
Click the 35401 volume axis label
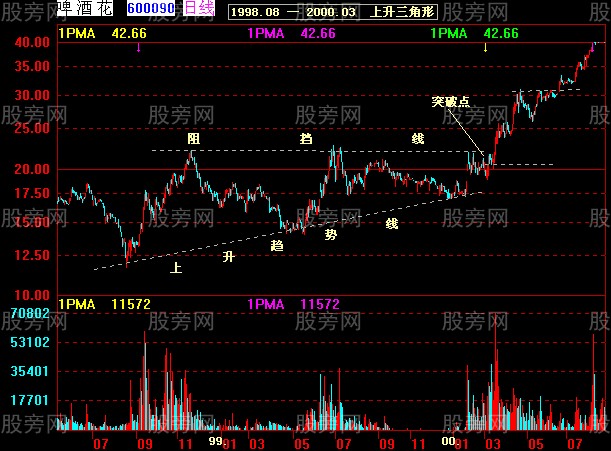click(x=30, y=371)
